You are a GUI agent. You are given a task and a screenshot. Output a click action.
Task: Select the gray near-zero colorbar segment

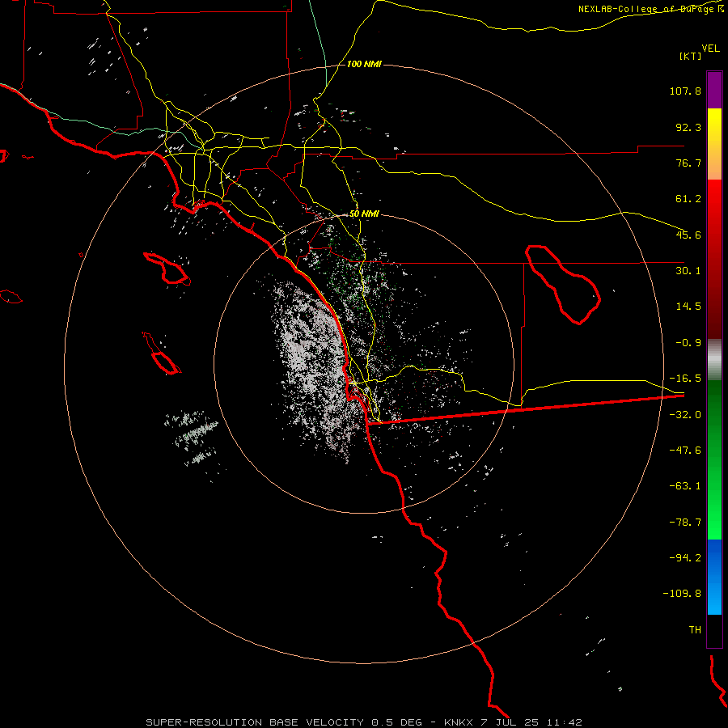[714, 360]
